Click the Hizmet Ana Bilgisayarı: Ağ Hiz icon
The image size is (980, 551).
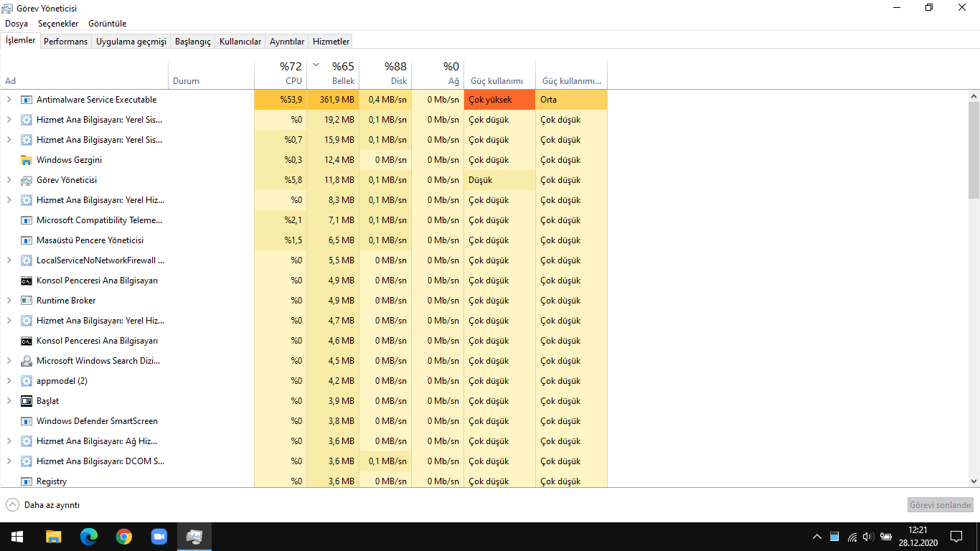tap(27, 441)
